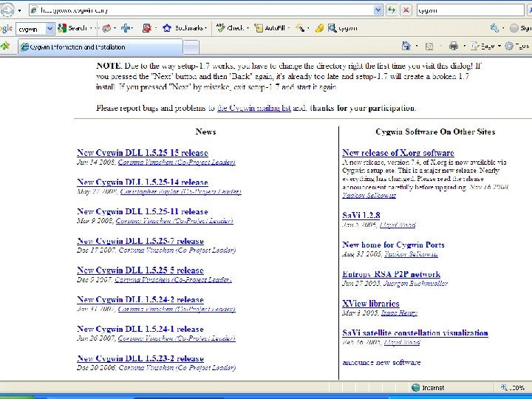Open the recent pages dropdown beside Back

click(x=20, y=10)
